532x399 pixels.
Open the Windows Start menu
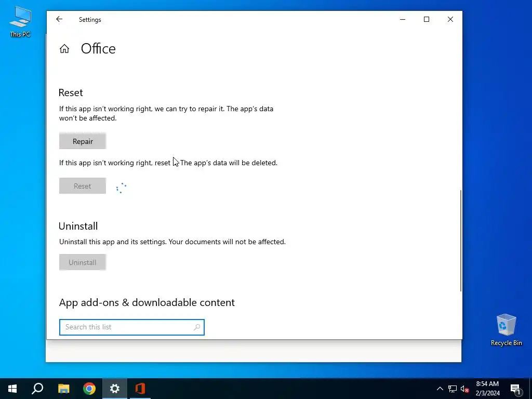12,389
